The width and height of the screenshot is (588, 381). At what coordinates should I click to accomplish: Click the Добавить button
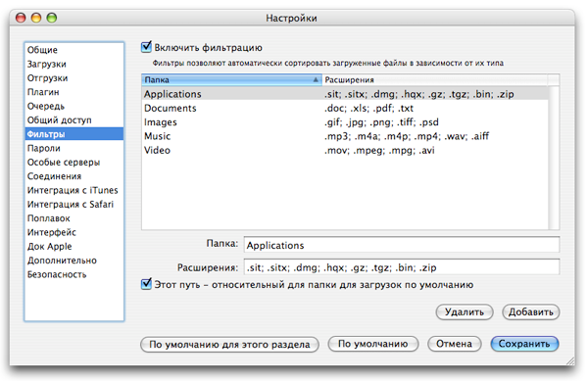pos(530,311)
